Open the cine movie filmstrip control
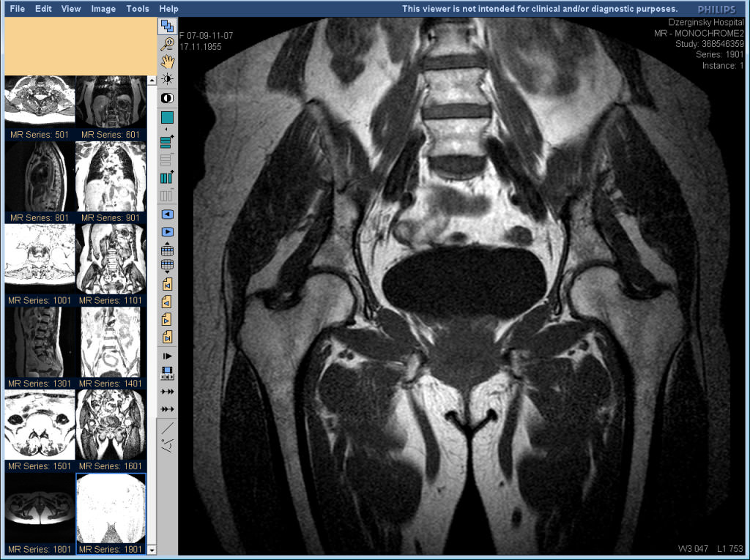The height and width of the screenshot is (560, 750). point(167,373)
